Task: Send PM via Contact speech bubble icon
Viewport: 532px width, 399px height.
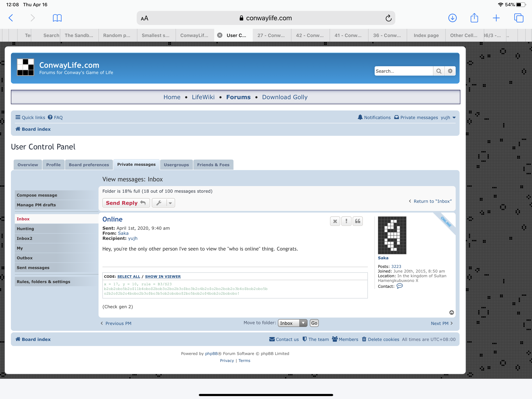Action: pyautogui.click(x=399, y=286)
